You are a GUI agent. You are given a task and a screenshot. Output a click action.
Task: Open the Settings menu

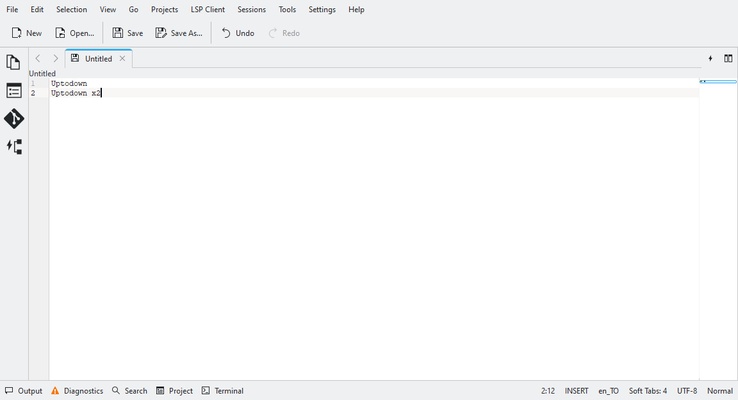coord(322,9)
